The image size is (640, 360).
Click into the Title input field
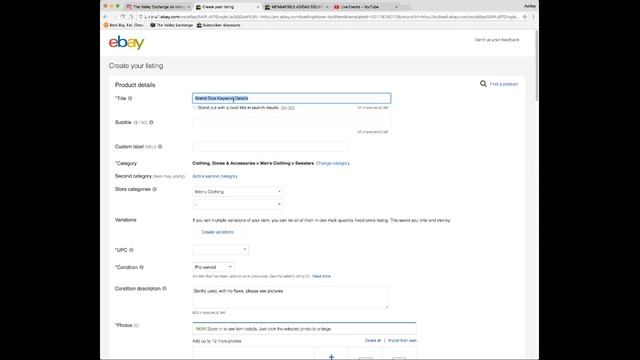[x=291, y=98]
